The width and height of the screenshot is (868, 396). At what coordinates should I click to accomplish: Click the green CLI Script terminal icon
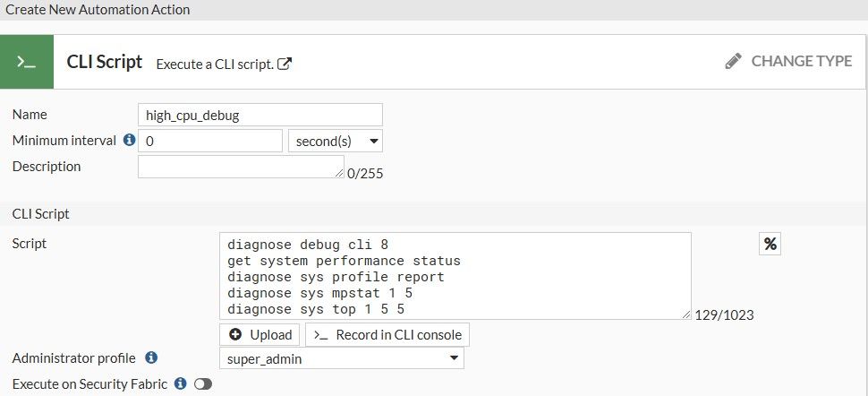[x=27, y=62]
